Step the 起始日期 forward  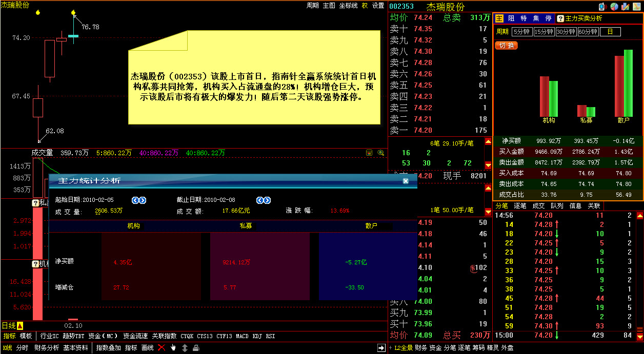[x=143, y=200]
